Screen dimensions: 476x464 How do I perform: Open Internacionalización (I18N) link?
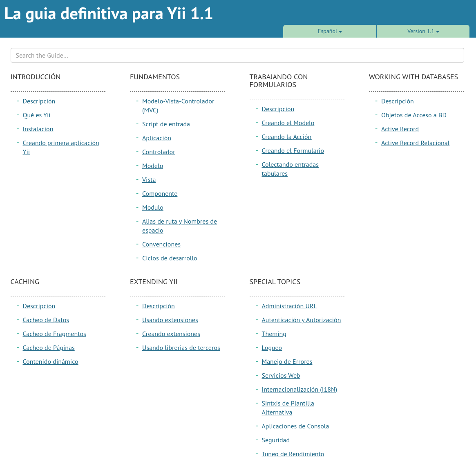pos(299,390)
